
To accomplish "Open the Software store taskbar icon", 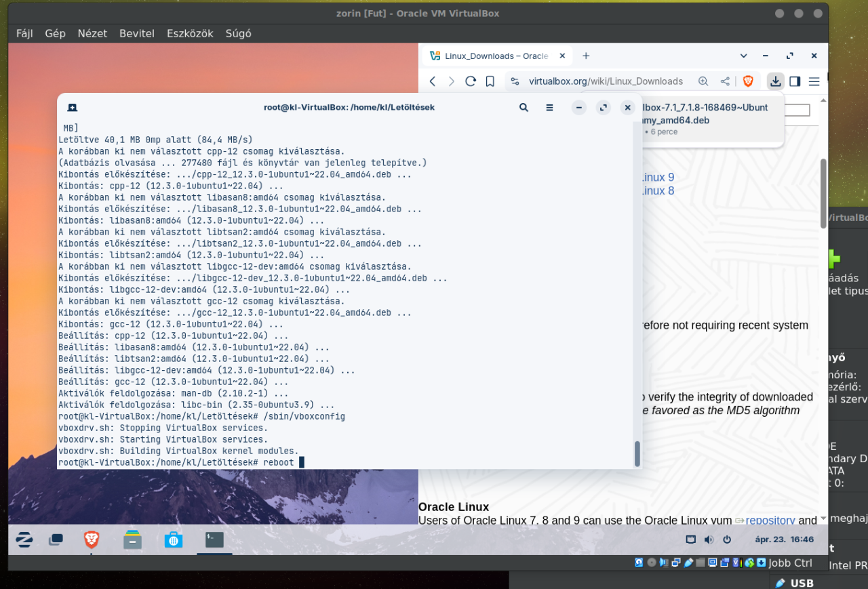I will (x=174, y=540).
